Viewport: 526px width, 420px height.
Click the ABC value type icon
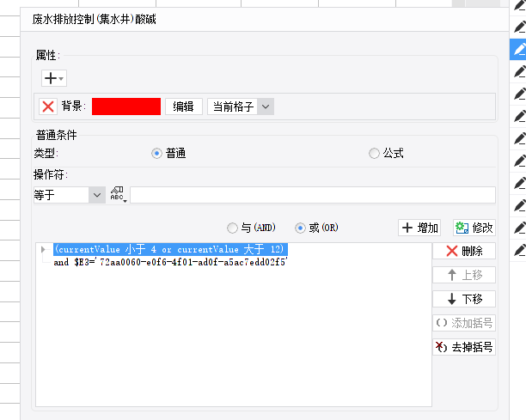click(x=118, y=194)
